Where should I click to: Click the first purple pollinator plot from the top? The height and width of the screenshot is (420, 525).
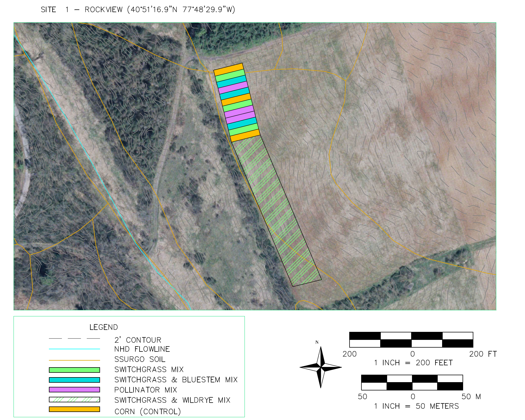click(233, 88)
